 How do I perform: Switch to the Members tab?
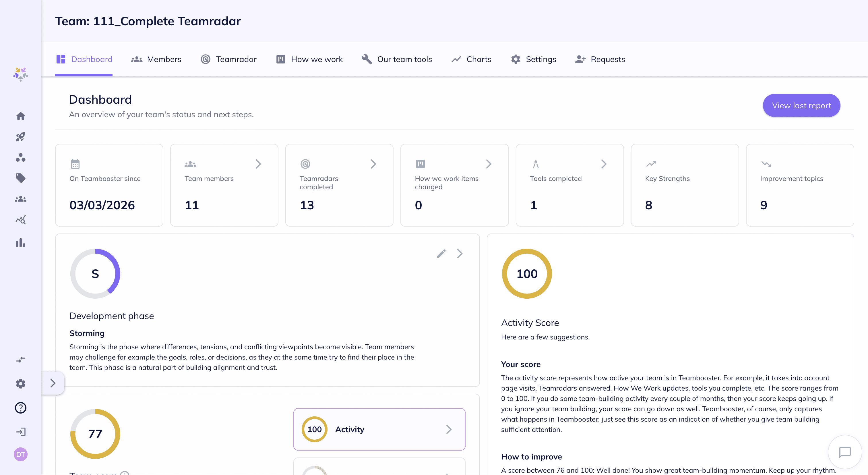tap(156, 59)
